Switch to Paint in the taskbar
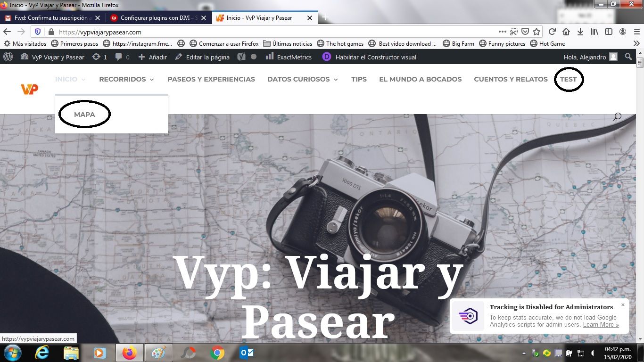This screenshot has height=362, width=644. point(159,353)
